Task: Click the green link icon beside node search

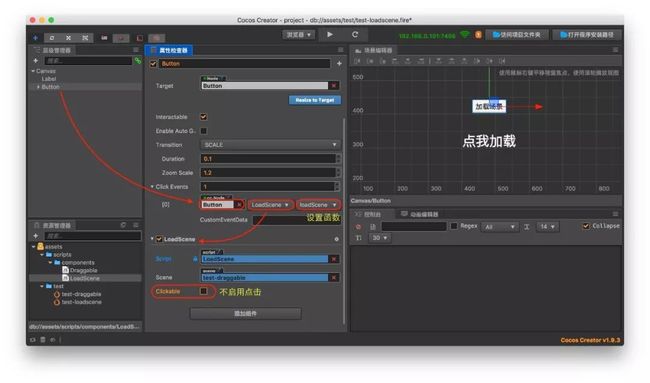Action: pos(138,61)
